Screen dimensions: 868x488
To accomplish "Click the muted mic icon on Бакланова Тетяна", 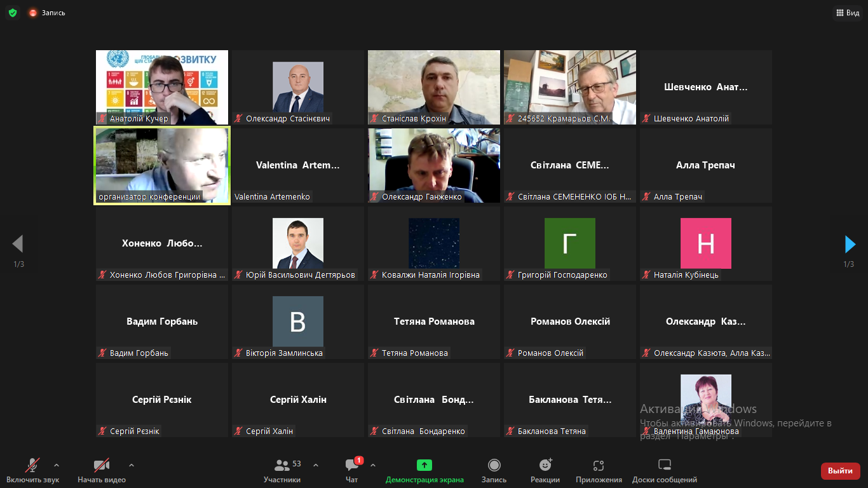I will (x=510, y=431).
